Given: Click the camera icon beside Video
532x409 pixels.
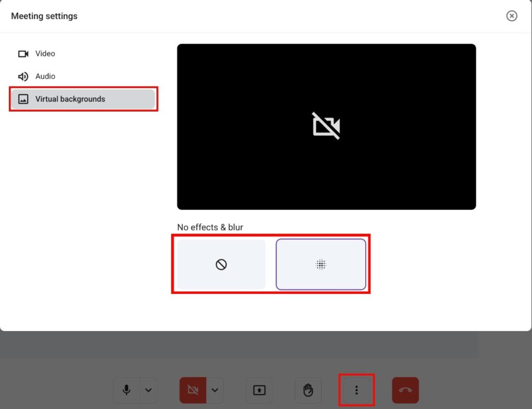Looking at the screenshot, I should (x=23, y=54).
